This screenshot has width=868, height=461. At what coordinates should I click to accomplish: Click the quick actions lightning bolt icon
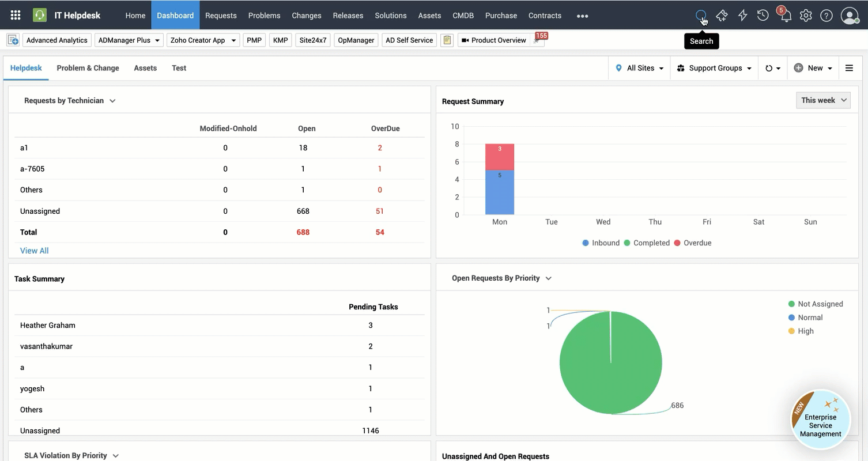[742, 16]
